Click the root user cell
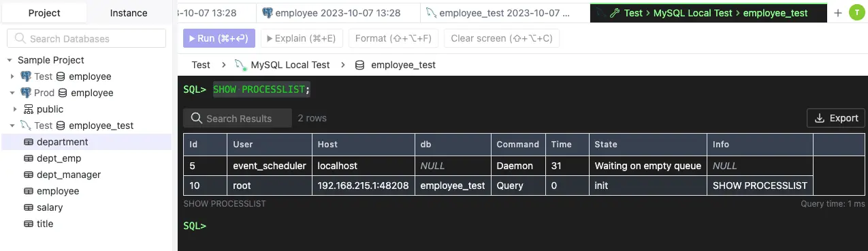The height and width of the screenshot is (251, 868). coord(270,186)
